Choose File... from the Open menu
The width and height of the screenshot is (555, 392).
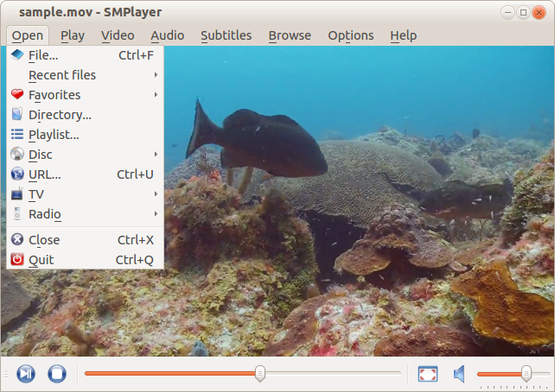pos(43,55)
